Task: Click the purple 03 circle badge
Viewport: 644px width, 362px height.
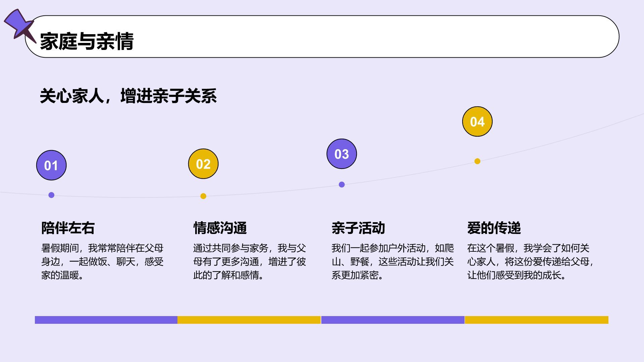Action: click(x=341, y=154)
